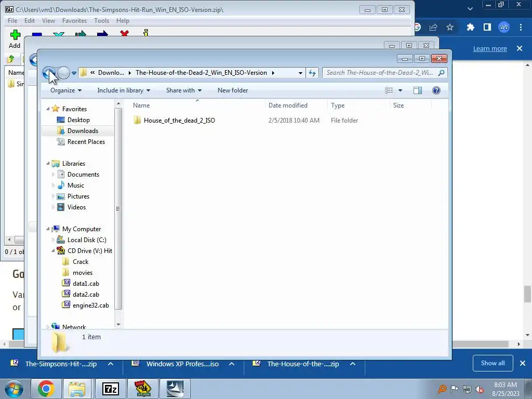Open the Include in library menu
The width and height of the screenshot is (532, 399).
124,90
